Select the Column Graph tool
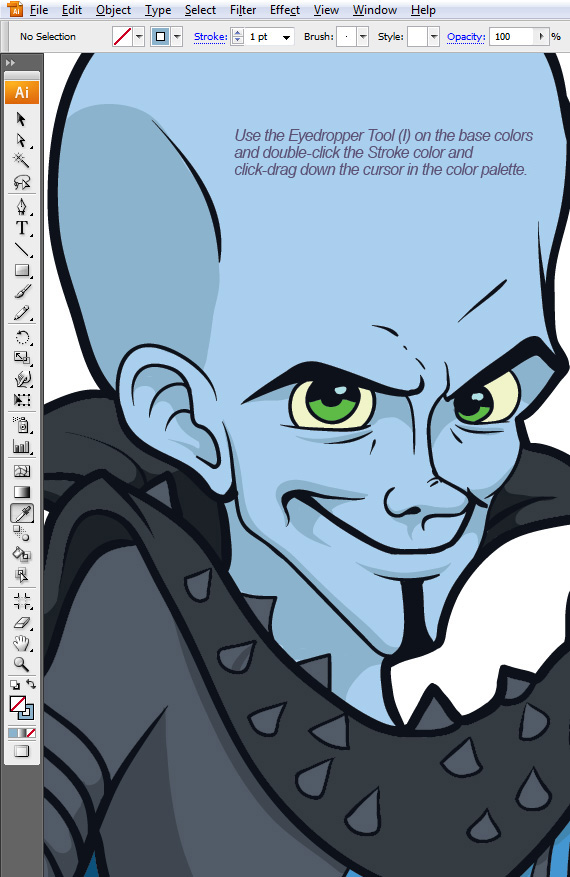Viewport: 570px width, 877px height. pyautogui.click(x=21, y=446)
